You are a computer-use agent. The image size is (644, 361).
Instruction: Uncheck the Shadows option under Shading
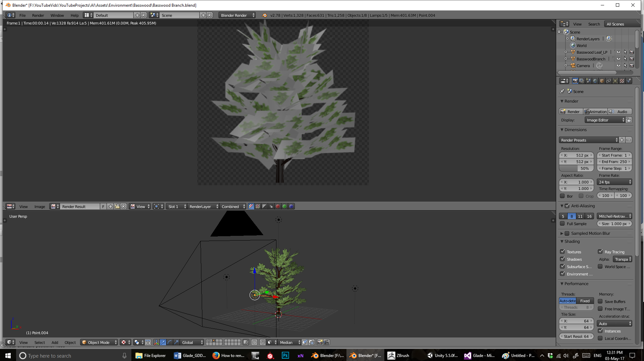pyautogui.click(x=563, y=259)
